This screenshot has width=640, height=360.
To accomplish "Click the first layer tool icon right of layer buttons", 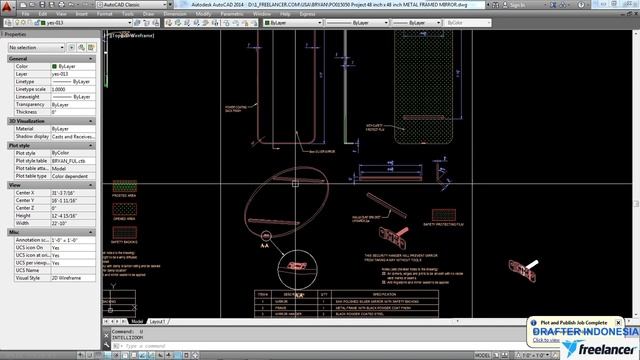I will (169, 23).
